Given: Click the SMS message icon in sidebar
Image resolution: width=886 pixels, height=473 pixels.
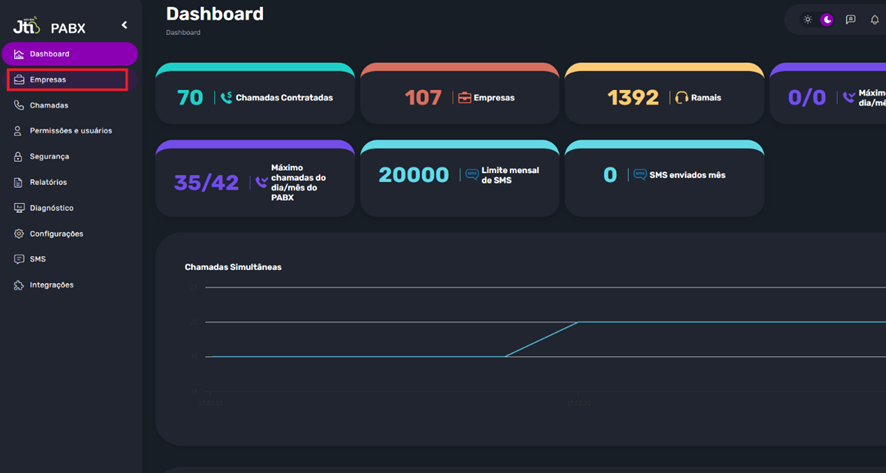Looking at the screenshot, I should click(x=19, y=259).
